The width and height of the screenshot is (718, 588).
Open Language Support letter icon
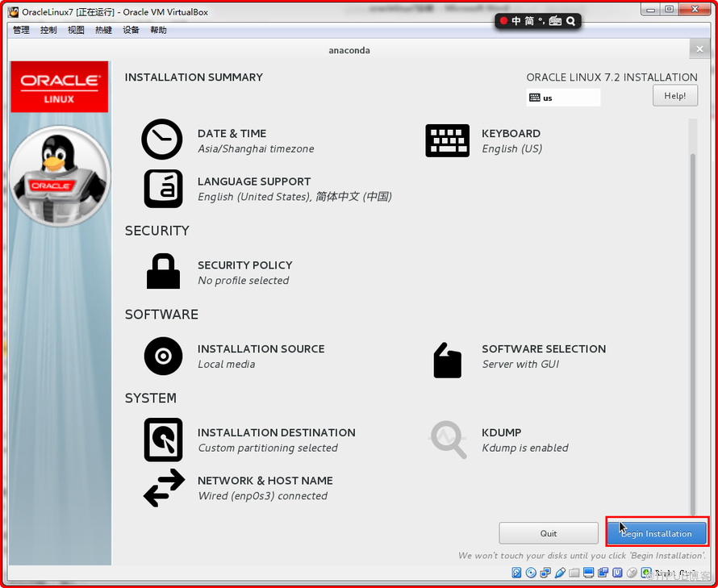click(x=164, y=189)
